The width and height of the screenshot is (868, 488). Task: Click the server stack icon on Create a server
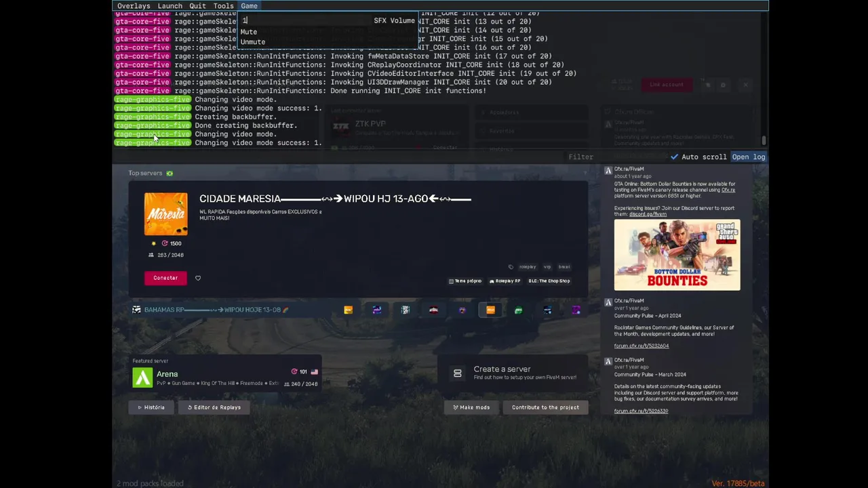coord(458,373)
